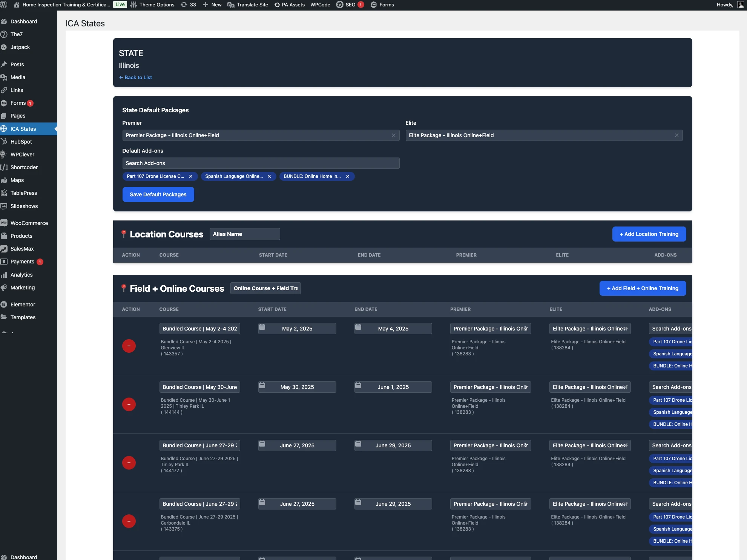Remove Part 107 Drone License add-on chip

pyautogui.click(x=191, y=176)
